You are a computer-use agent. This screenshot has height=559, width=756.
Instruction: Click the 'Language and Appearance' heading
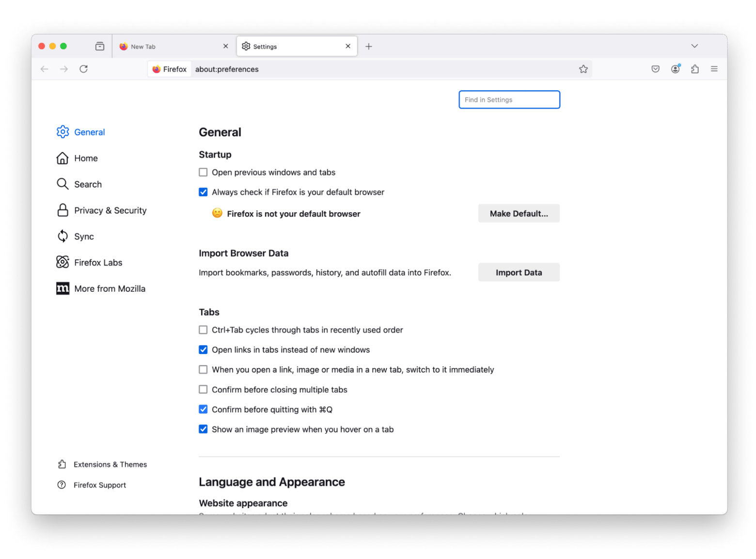click(x=272, y=482)
